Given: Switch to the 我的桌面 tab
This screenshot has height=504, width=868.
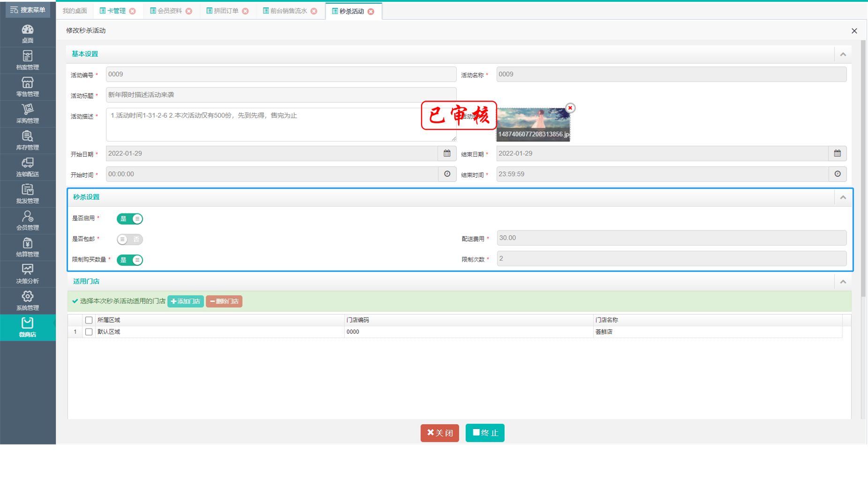Looking at the screenshot, I should (x=75, y=11).
